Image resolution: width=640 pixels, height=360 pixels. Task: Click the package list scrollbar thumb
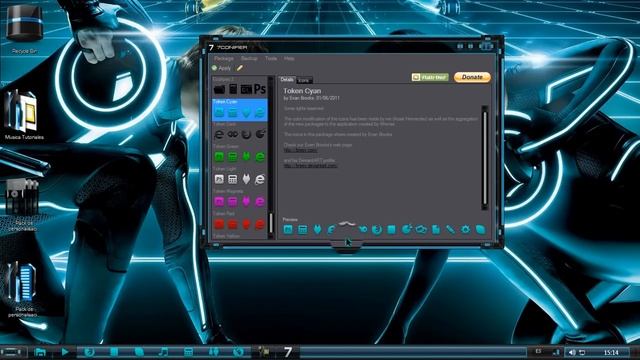point(270,223)
